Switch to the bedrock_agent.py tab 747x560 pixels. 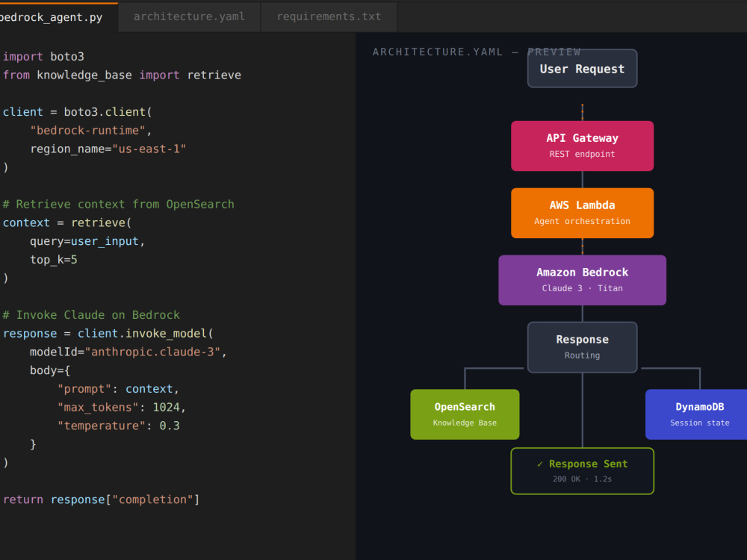[58, 17]
